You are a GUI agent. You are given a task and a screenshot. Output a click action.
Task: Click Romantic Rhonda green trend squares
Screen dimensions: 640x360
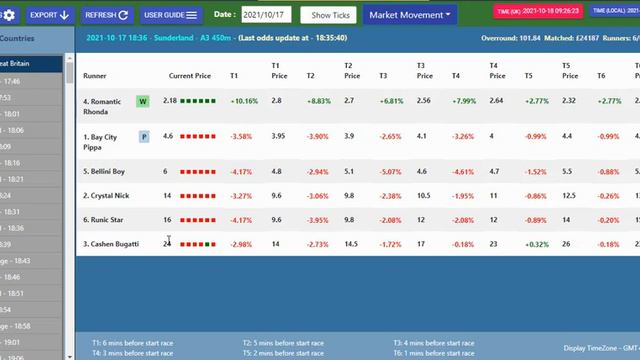pyautogui.click(x=198, y=101)
